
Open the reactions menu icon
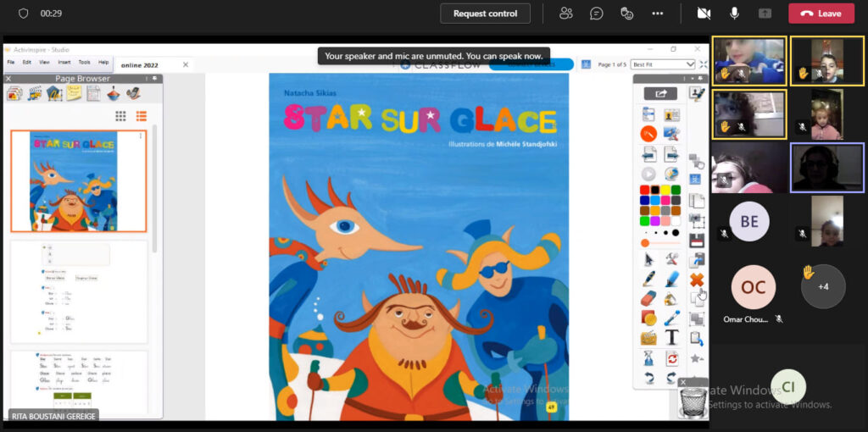coord(626,14)
